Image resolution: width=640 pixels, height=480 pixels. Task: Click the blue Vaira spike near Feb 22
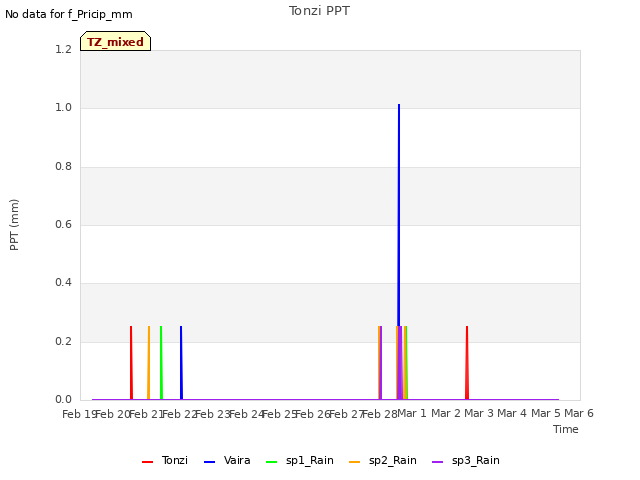tap(181, 363)
